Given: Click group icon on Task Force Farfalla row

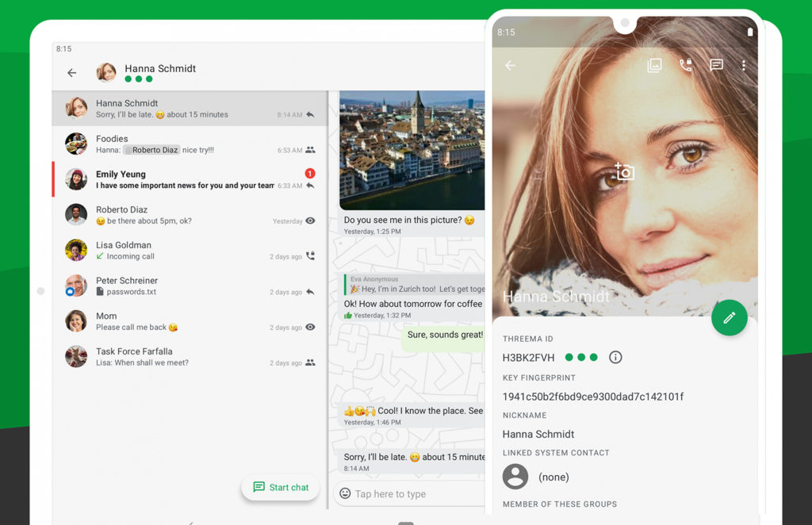Looking at the screenshot, I should 310,362.
